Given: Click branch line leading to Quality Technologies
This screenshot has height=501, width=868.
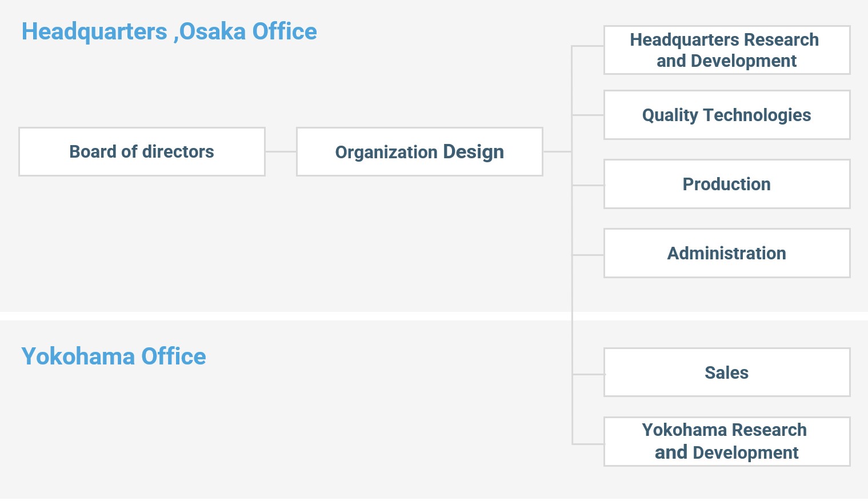Looking at the screenshot, I should click(588, 115).
